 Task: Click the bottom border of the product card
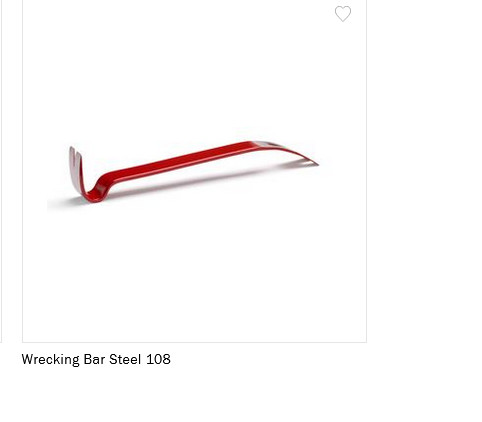194,342
